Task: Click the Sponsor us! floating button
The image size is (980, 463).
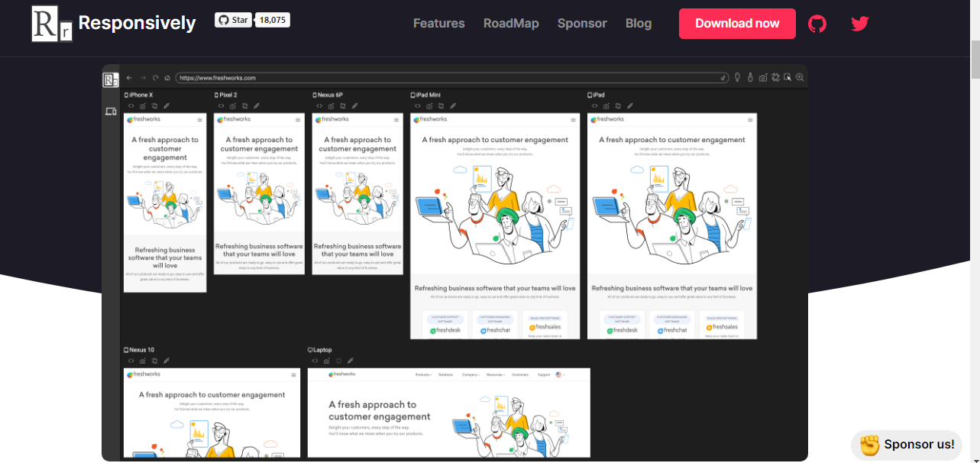Action: tap(907, 445)
